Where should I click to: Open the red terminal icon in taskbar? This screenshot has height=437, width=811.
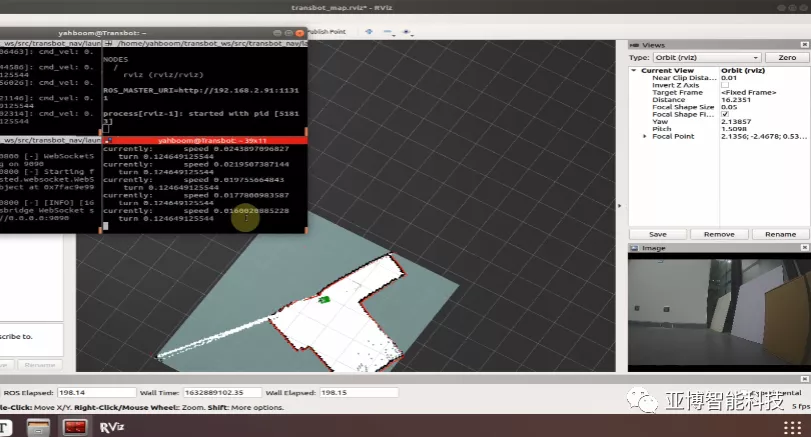(x=75, y=427)
